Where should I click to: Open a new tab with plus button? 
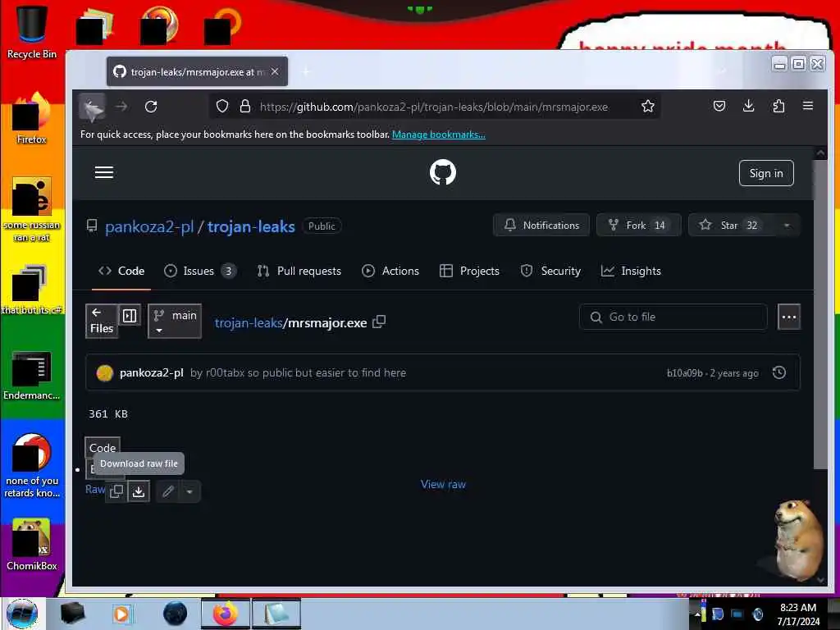pyautogui.click(x=307, y=71)
